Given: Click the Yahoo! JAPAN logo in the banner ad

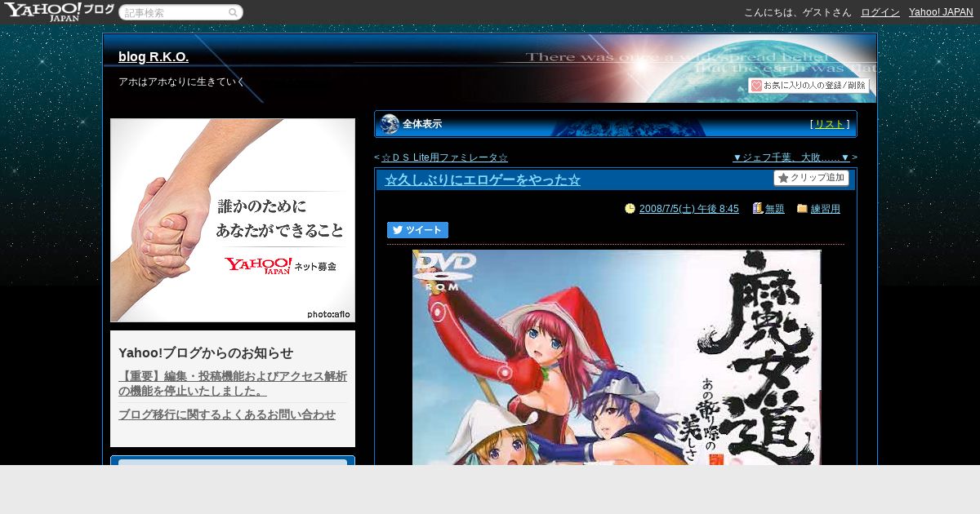Looking at the screenshot, I should pos(258,266).
